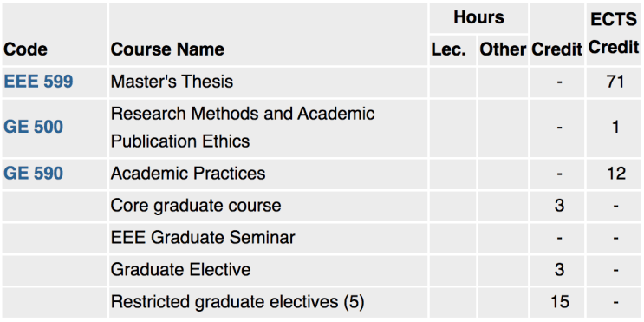The width and height of the screenshot is (644, 322).
Task: Select the Academic Practices cell
Action: click(x=188, y=173)
